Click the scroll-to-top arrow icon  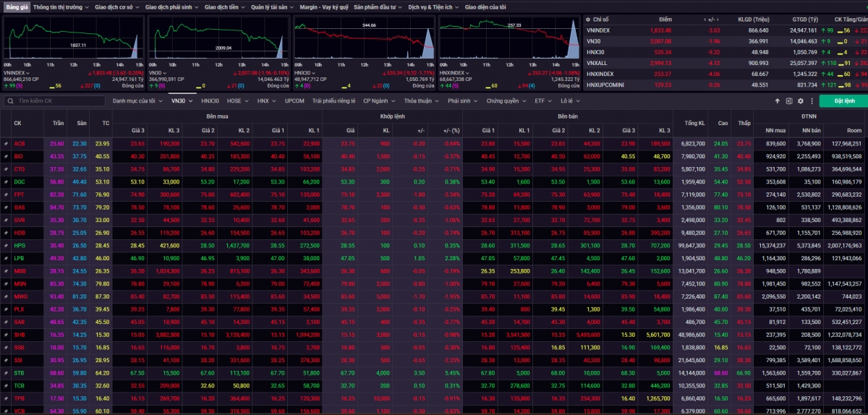pyautogui.click(x=778, y=101)
